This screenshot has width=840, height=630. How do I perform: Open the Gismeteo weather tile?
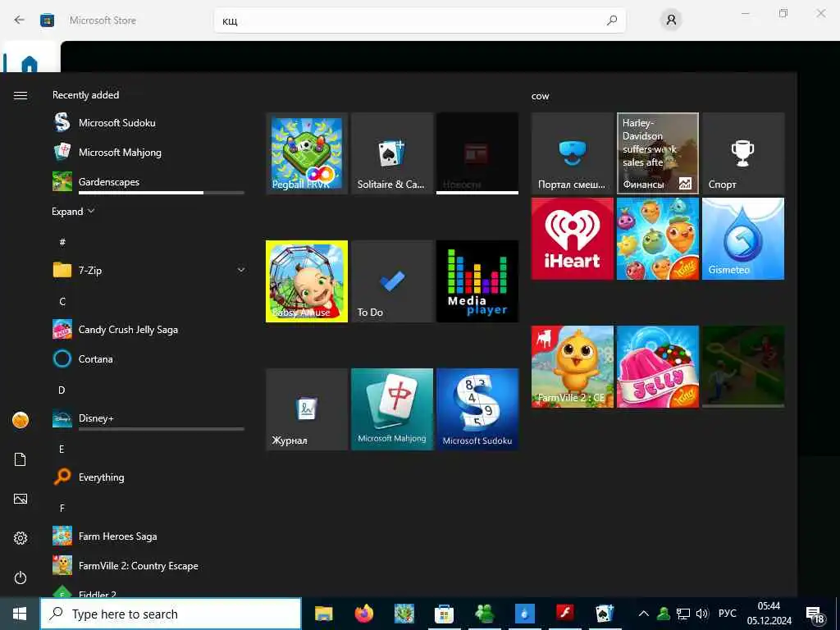(x=743, y=239)
